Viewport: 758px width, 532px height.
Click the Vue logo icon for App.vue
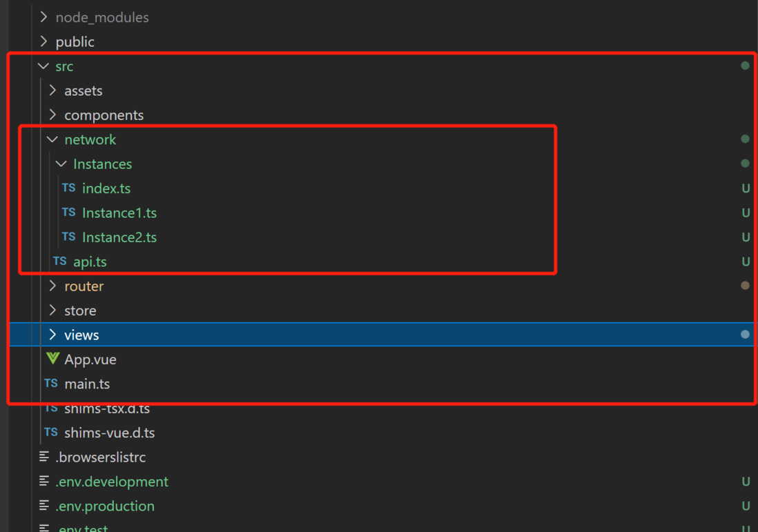pyautogui.click(x=52, y=359)
